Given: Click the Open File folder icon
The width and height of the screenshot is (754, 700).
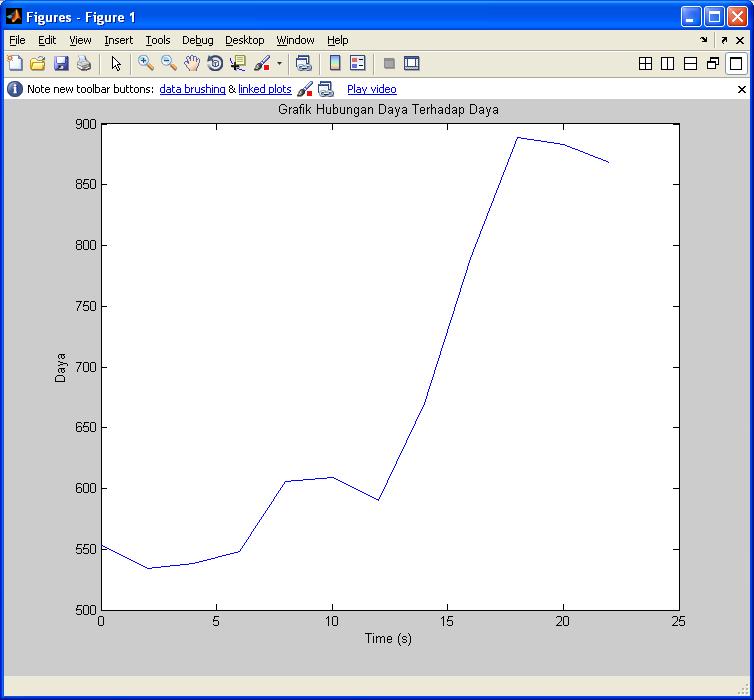Looking at the screenshot, I should (38, 64).
